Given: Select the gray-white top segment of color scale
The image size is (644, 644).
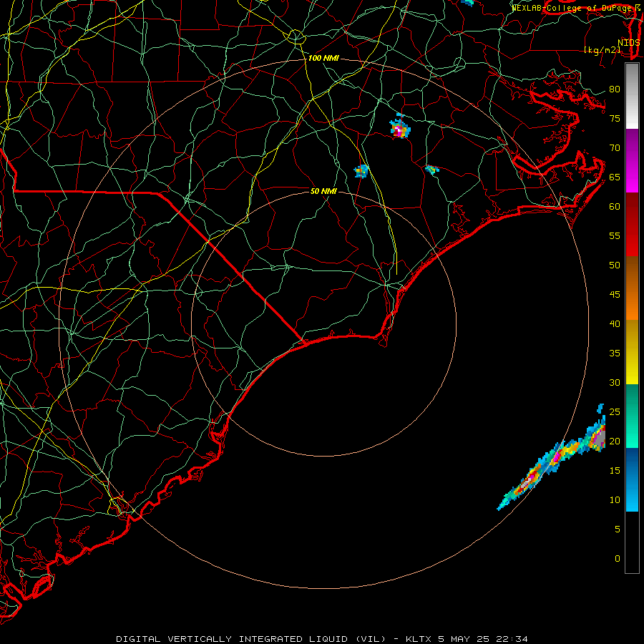Looking at the screenshot, I should [x=632, y=96].
